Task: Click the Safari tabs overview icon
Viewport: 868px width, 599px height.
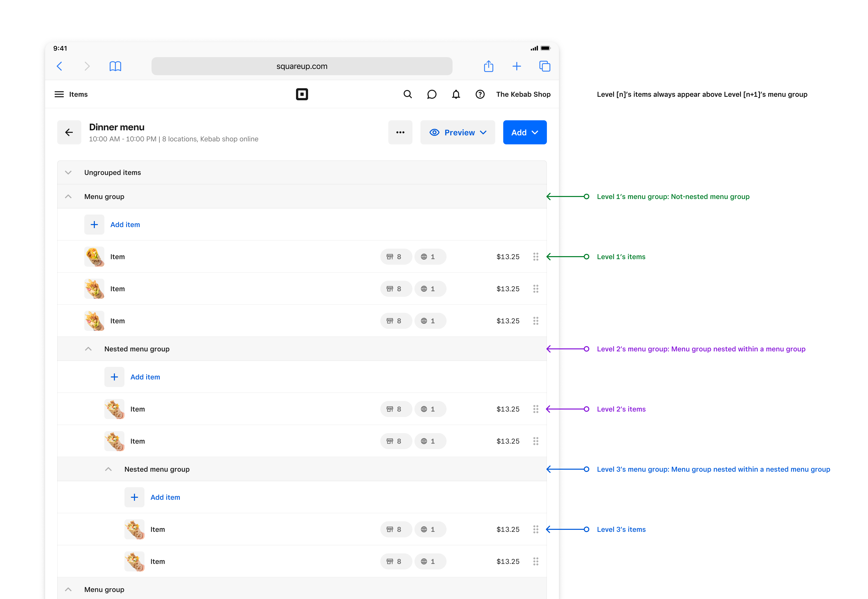Action: click(545, 66)
